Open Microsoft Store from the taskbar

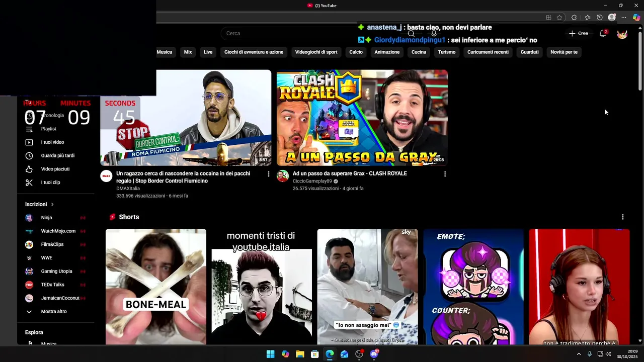[x=314, y=354]
